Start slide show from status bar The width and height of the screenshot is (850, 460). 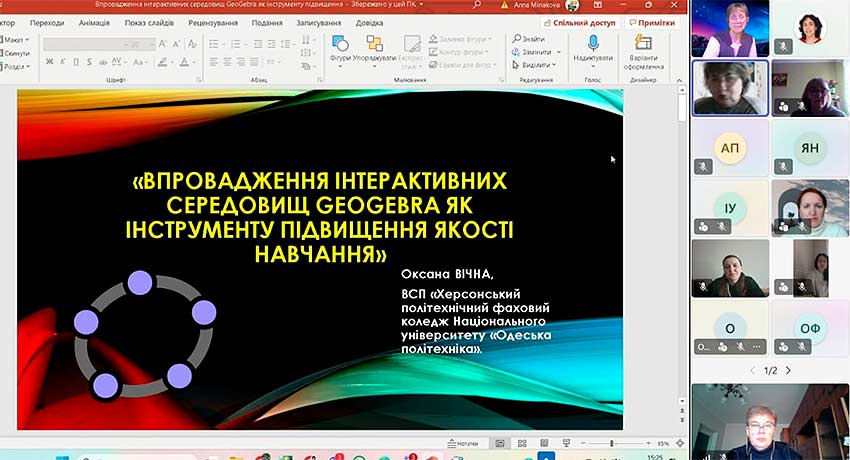(566, 443)
